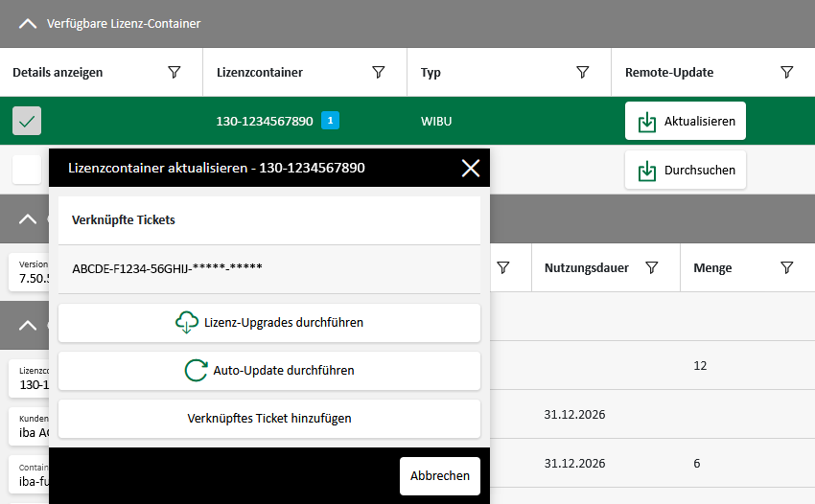Click filter icon in Menge column

click(x=786, y=268)
